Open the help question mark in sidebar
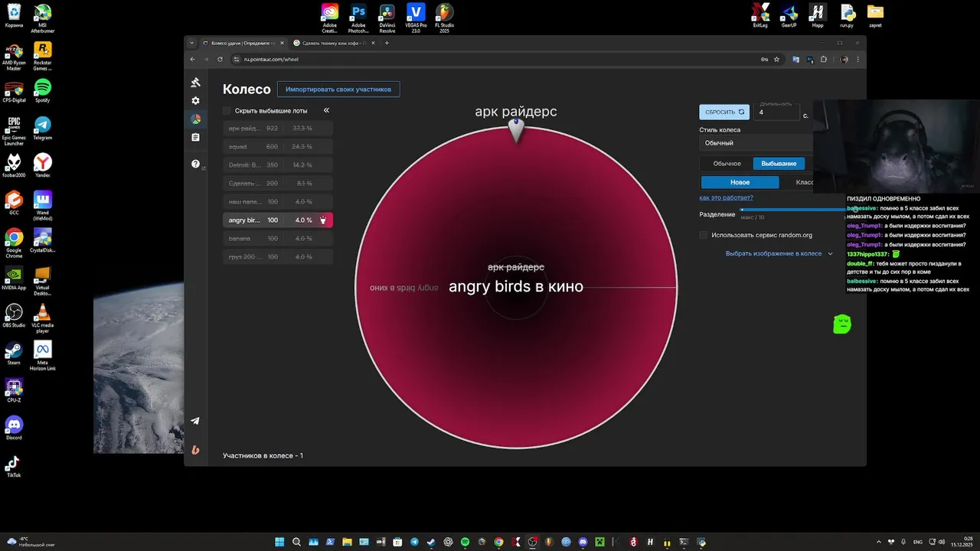 pos(196,164)
